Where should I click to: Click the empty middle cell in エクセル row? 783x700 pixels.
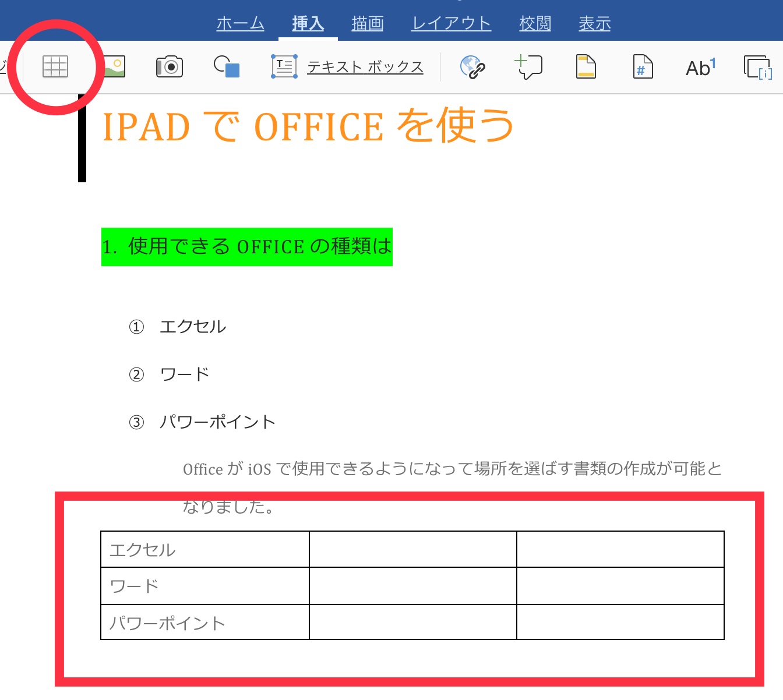tap(413, 549)
